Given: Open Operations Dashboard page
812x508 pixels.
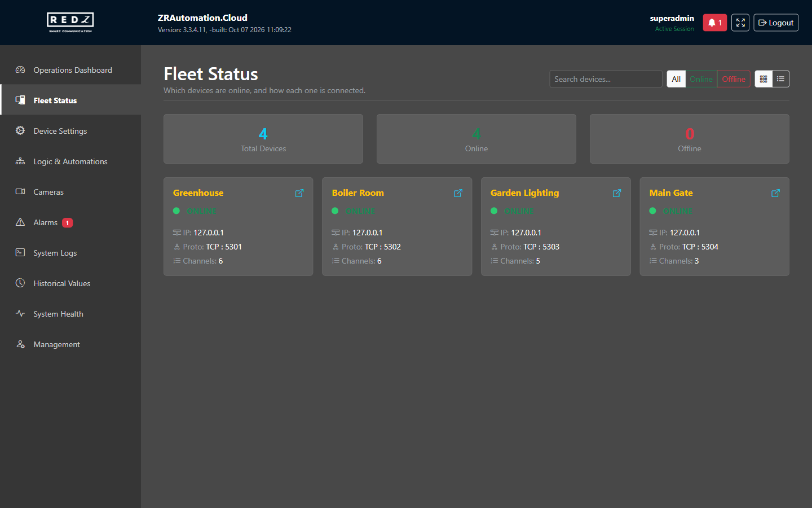Looking at the screenshot, I should 70,70.
